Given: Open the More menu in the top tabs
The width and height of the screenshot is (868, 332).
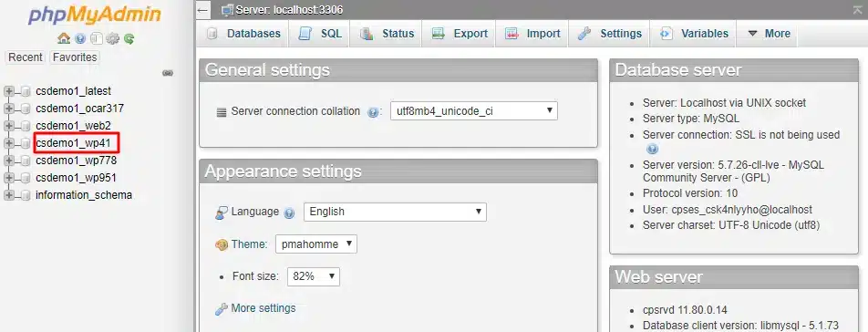Looking at the screenshot, I should [769, 34].
